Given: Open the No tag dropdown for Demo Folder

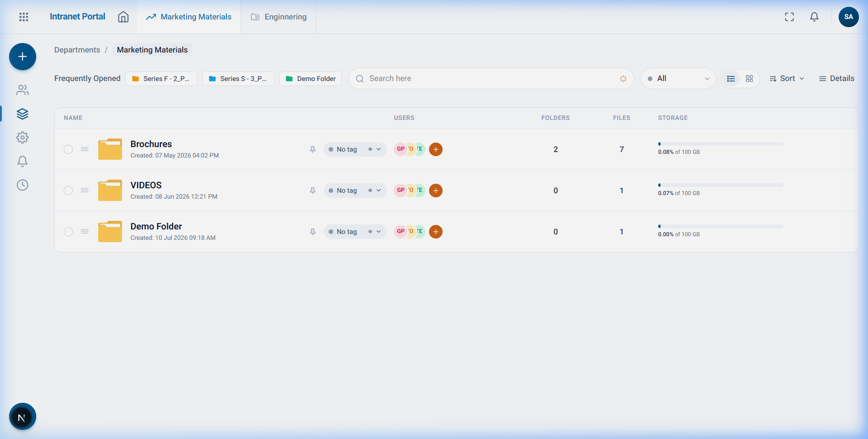Looking at the screenshot, I should pyautogui.click(x=355, y=232).
